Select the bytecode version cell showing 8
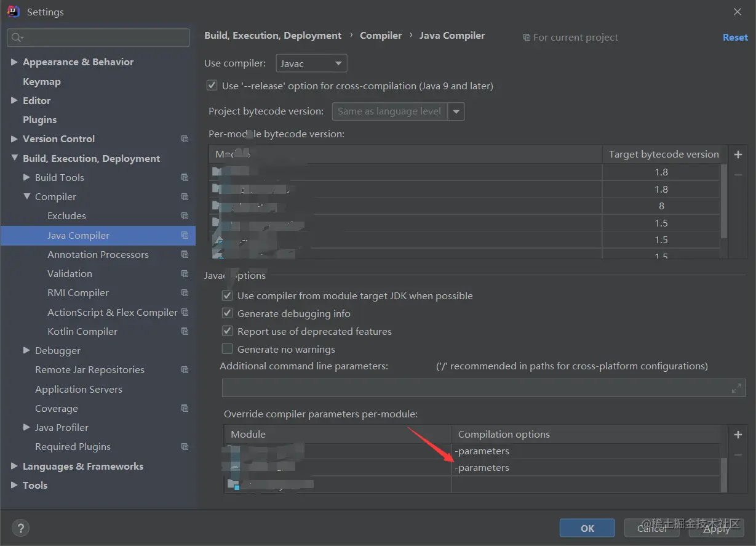The height and width of the screenshot is (546, 756). [x=661, y=206]
